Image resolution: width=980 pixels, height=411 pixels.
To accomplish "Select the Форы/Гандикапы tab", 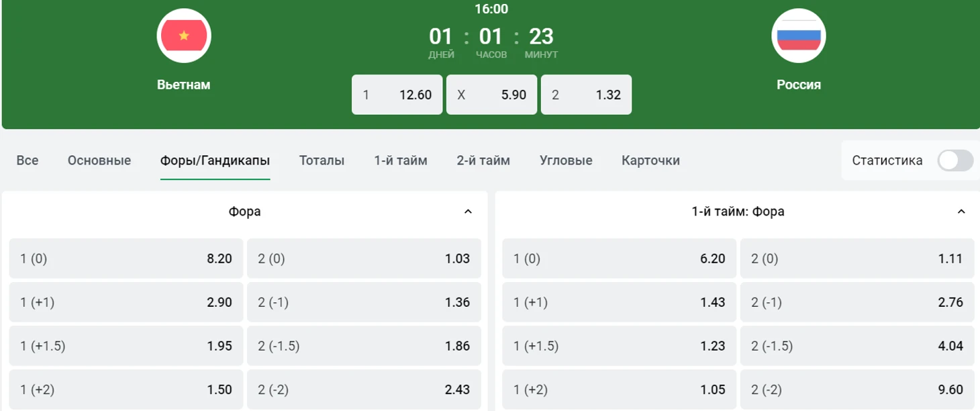I will [x=215, y=161].
